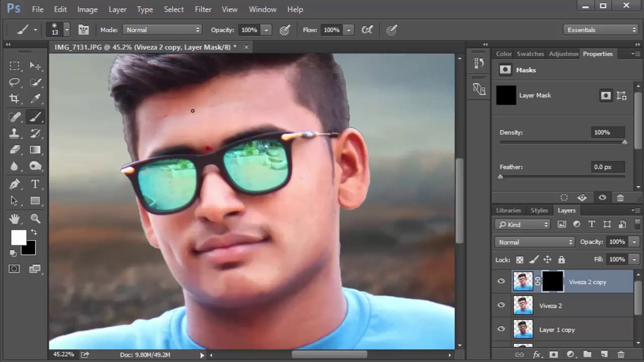This screenshot has width=644, height=362.
Task: Select the Eraser tool
Action: [15, 150]
